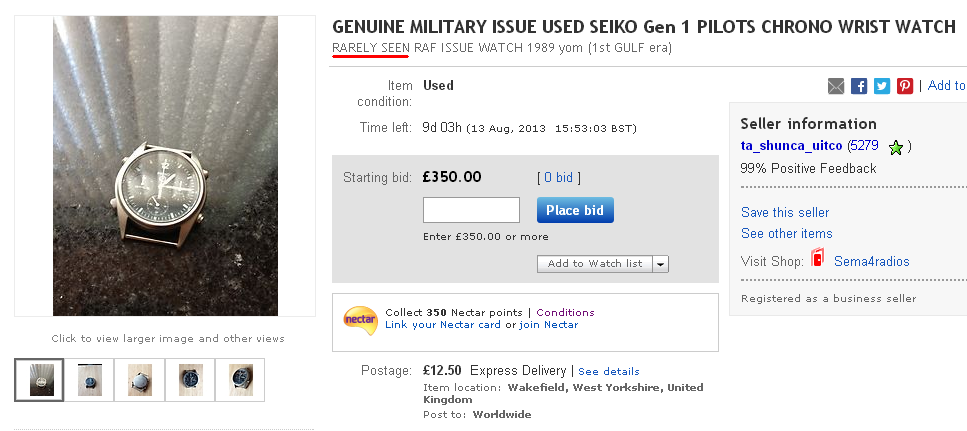
Task: Select the second watch thumbnail
Action: 91,380
